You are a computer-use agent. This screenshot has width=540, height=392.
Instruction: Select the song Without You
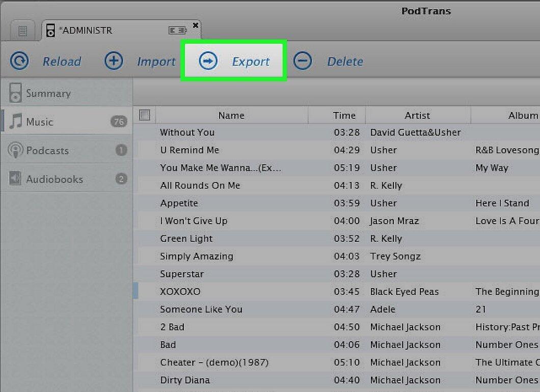(187, 132)
